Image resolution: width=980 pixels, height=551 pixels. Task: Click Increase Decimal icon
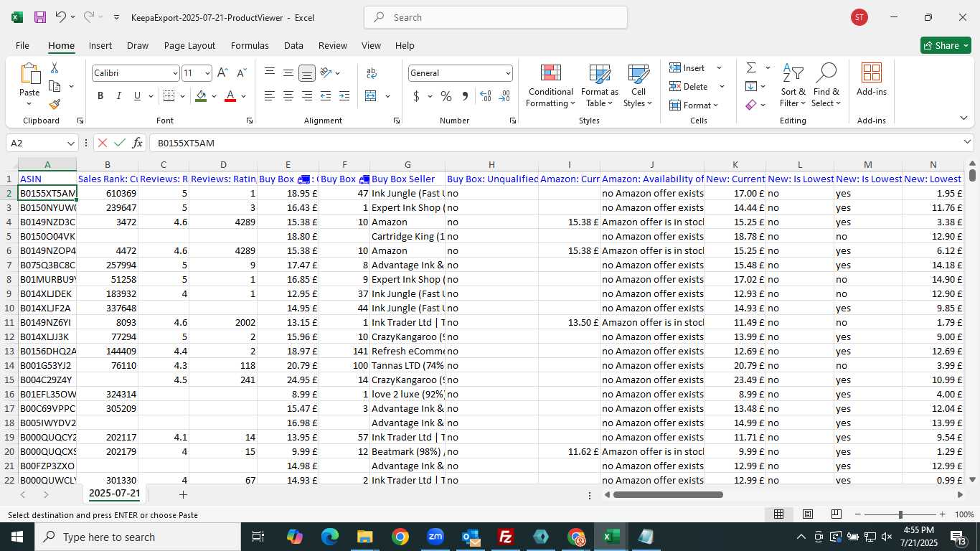[x=486, y=96]
